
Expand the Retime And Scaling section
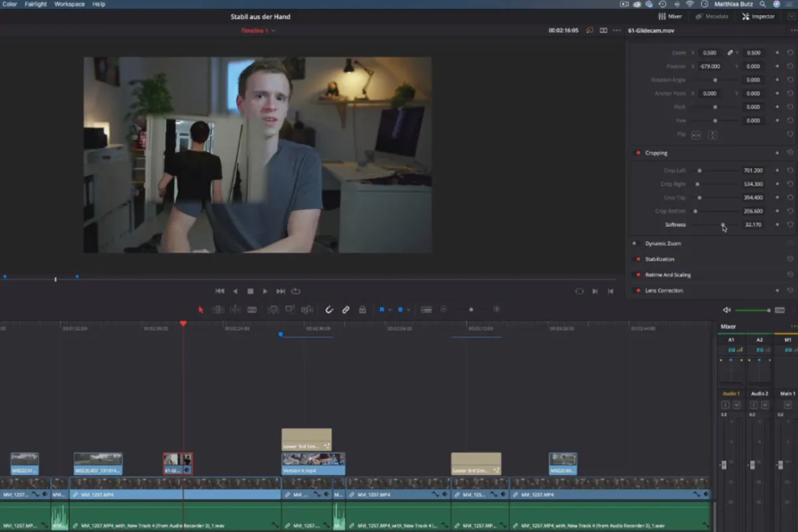(x=668, y=275)
